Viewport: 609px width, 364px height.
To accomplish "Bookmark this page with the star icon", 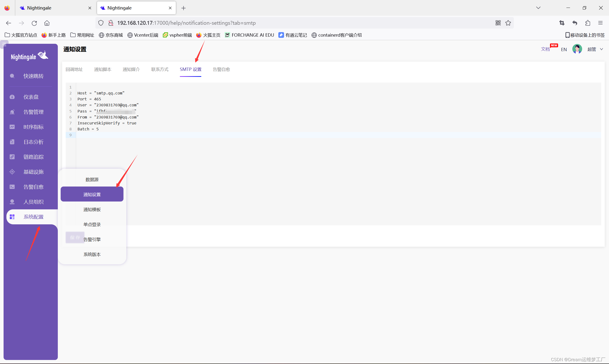I will (x=508, y=23).
